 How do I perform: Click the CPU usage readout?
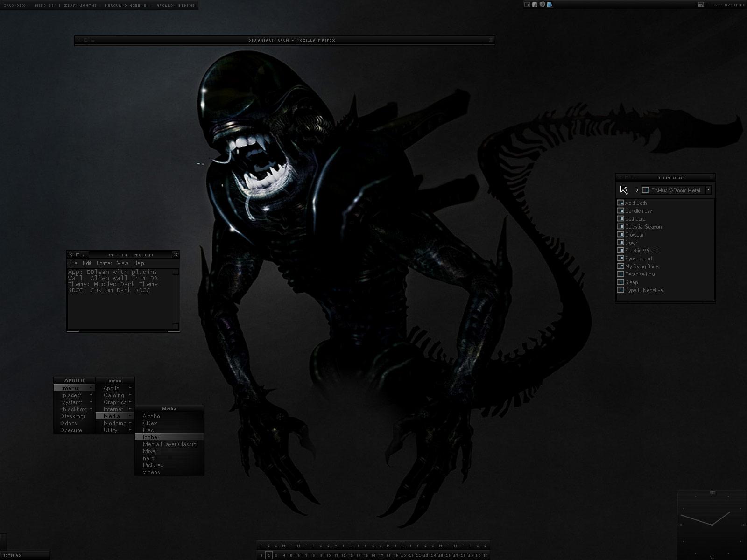pos(14,5)
